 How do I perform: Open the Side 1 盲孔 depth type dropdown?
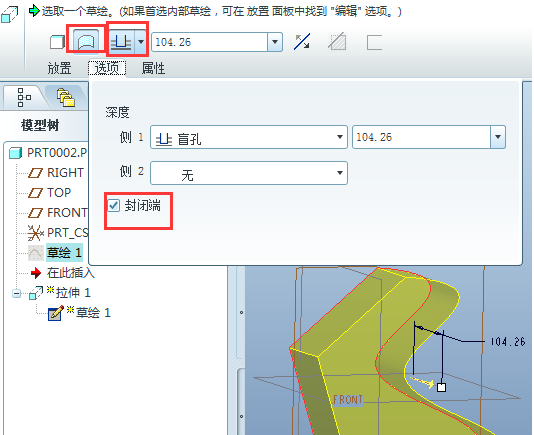point(249,137)
